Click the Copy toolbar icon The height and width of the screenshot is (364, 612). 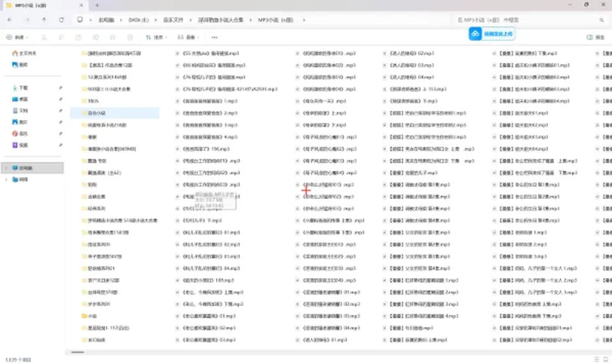61,38
